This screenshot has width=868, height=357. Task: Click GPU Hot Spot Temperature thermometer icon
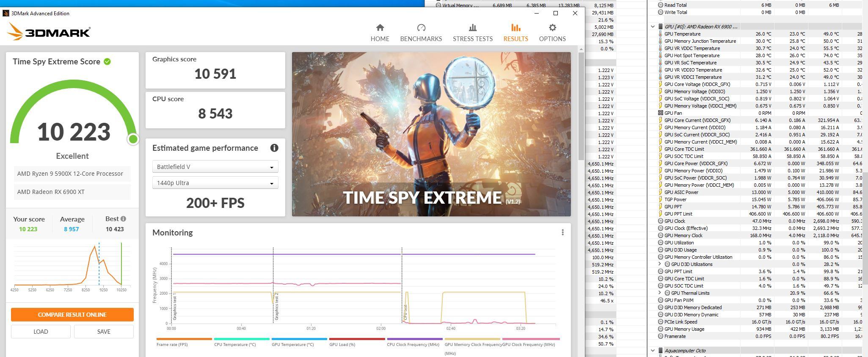coord(661,55)
